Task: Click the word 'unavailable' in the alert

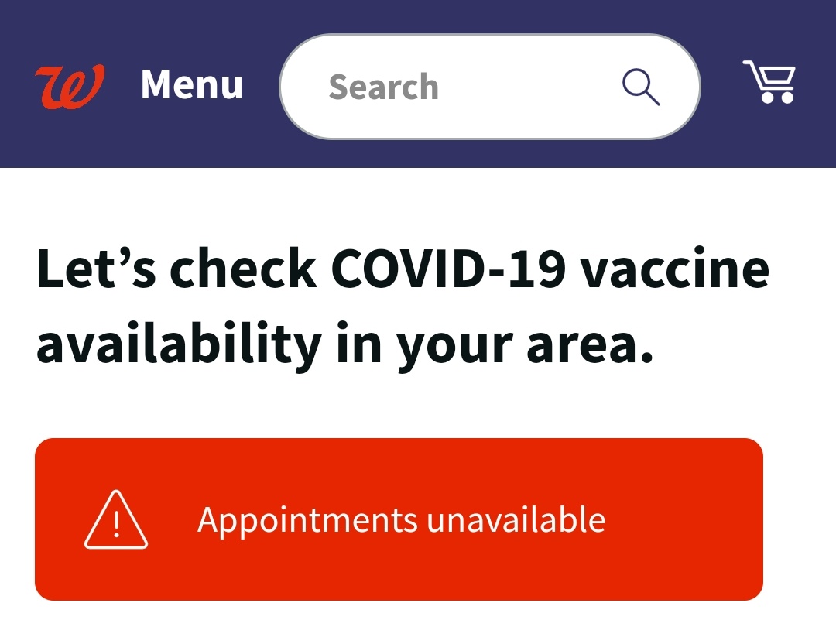Action: (516, 520)
